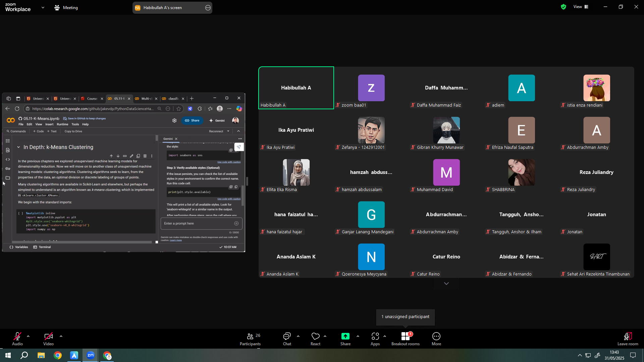The height and width of the screenshot is (362, 644).
Task: Select Ellita Eka Risma's video tile
Action: [x=296, y=172]
